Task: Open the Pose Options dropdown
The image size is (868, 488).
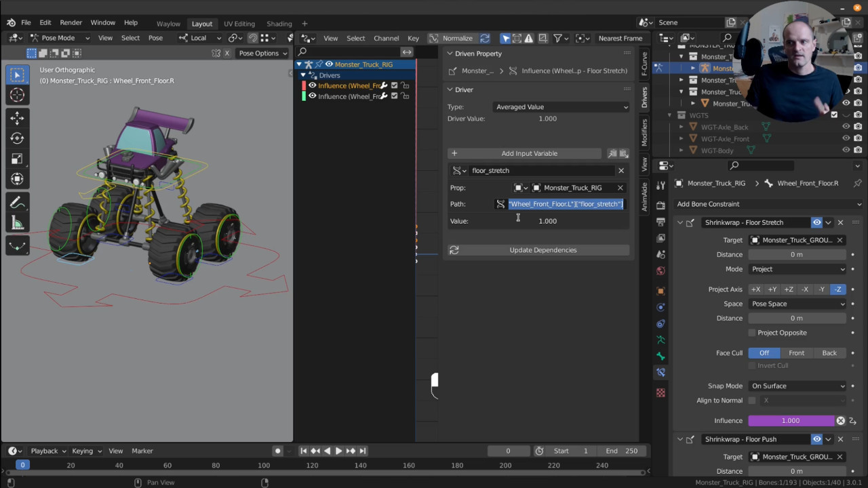Action: pos(262,53)
